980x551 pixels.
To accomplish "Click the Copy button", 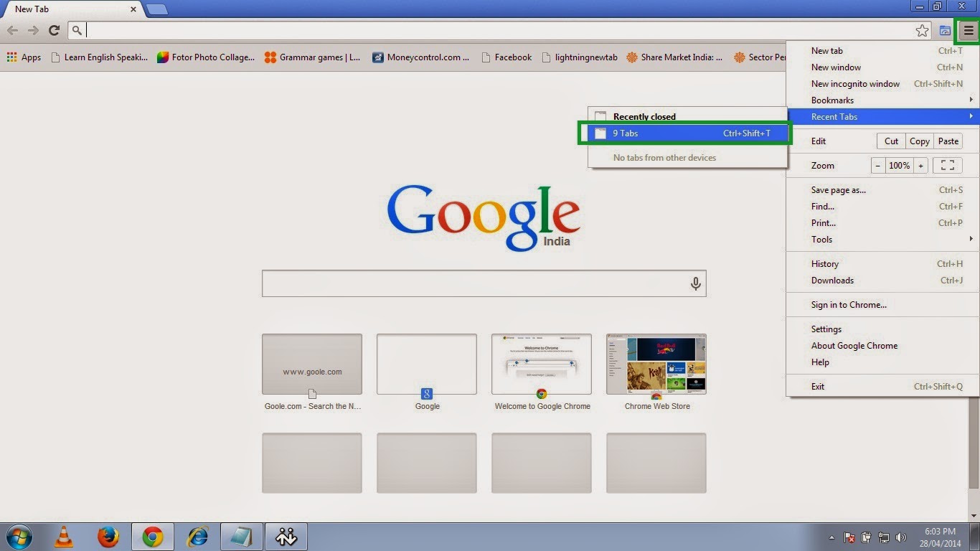I will [919, 141].
